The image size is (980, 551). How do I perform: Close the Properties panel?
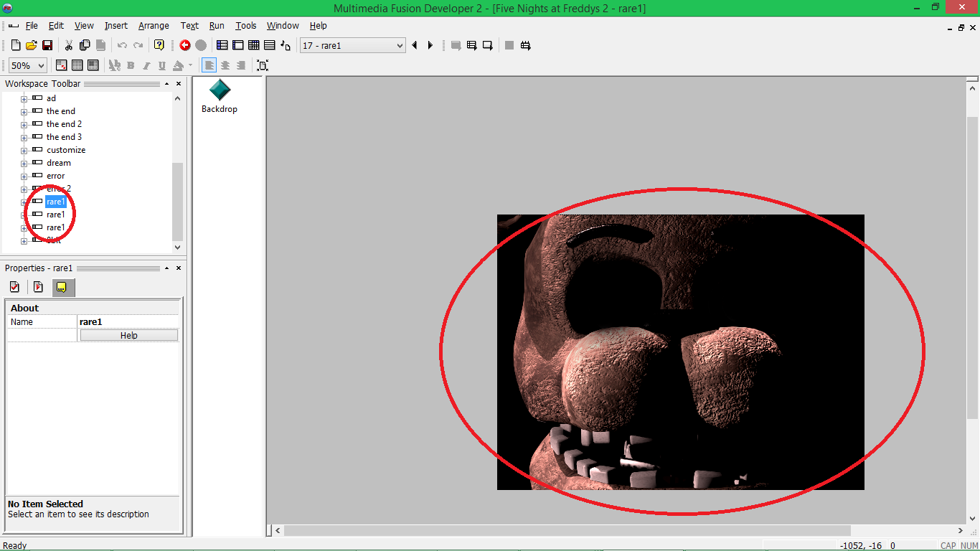(x=178, y=268)
